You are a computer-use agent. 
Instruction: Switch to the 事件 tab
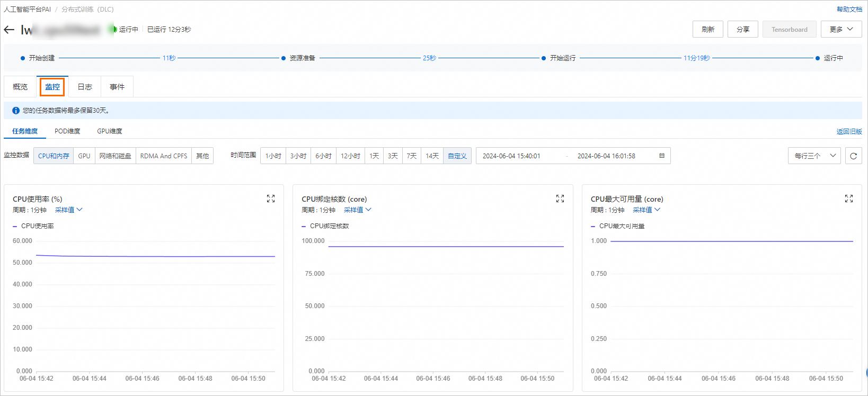117,87
